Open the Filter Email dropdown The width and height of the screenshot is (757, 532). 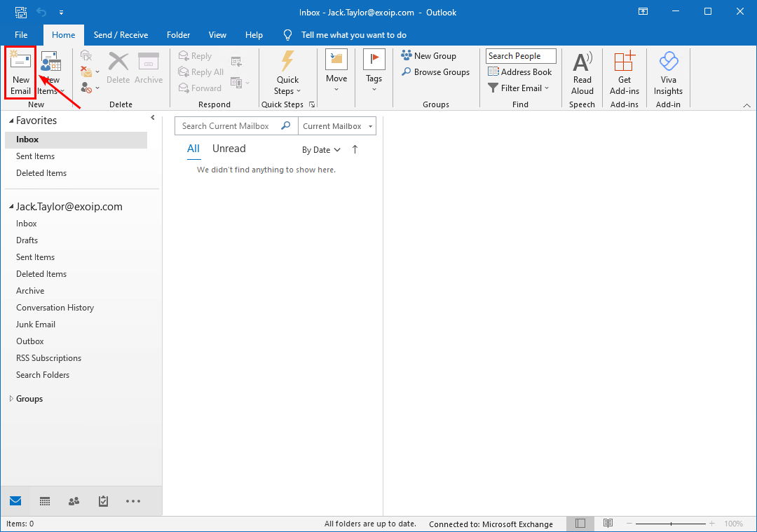[518, 88]
